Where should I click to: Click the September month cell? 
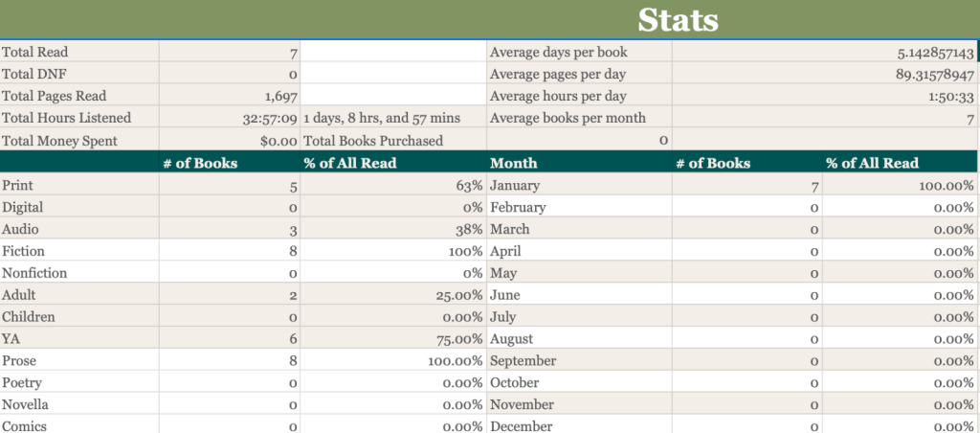[x=523, y=361]
